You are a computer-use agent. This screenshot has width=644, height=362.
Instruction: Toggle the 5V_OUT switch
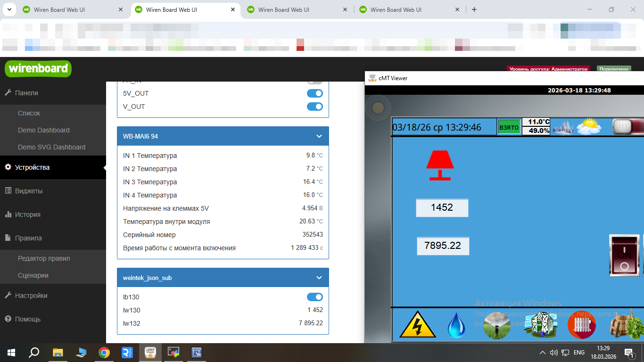pyautogui.click(x=314, y=93)
